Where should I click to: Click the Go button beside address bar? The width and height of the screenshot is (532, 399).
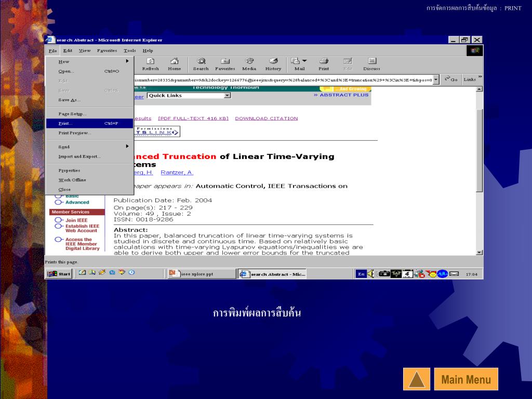(x=451, y=79)
